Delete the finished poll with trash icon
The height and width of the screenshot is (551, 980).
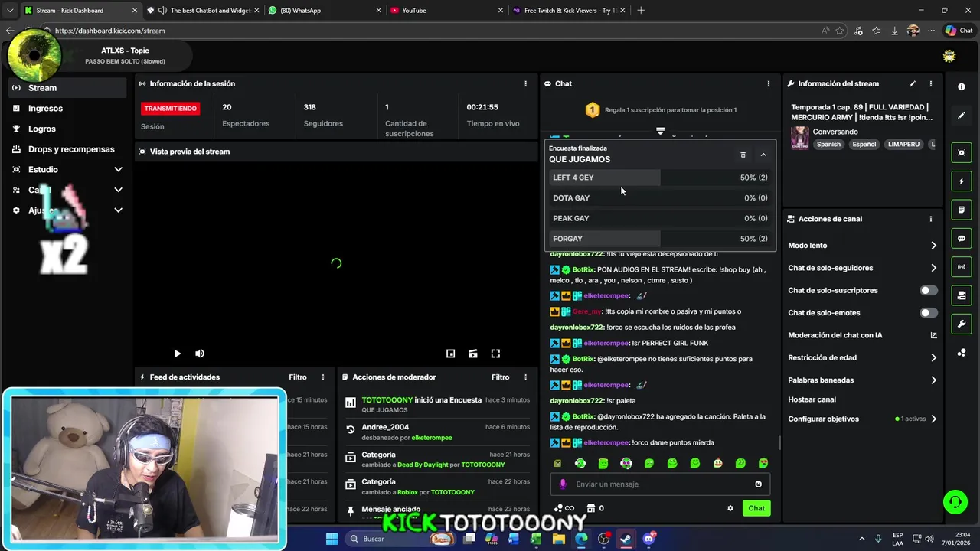743,155
